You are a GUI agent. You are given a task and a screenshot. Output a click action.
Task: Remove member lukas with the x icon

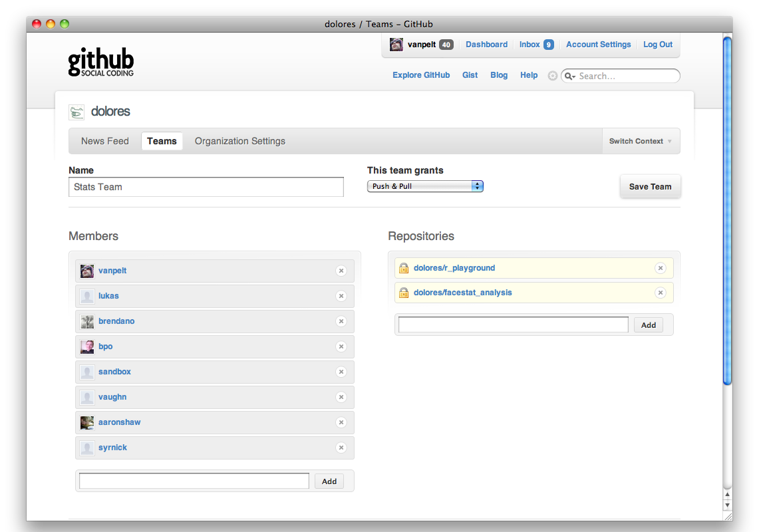tap(341, 296)
